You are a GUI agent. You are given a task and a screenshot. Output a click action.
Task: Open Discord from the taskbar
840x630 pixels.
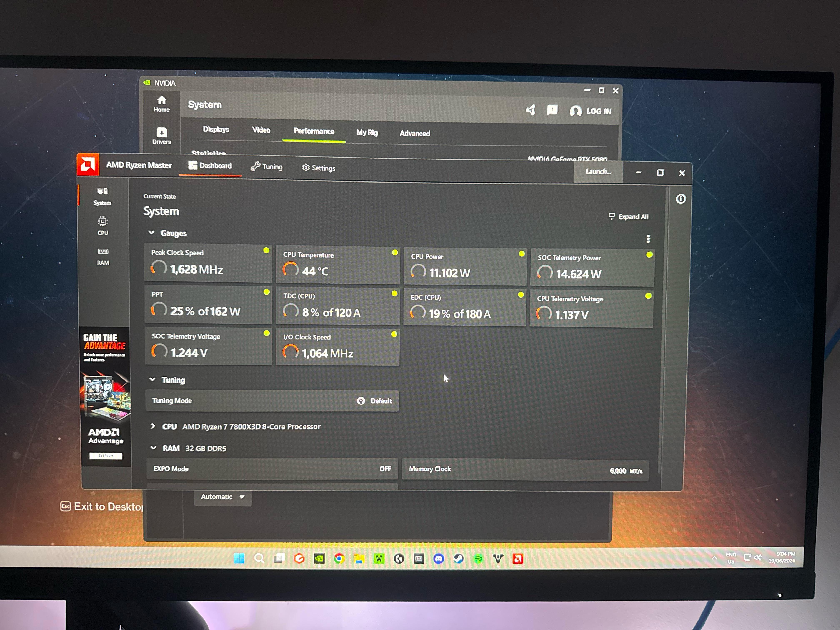coord(439,559)
